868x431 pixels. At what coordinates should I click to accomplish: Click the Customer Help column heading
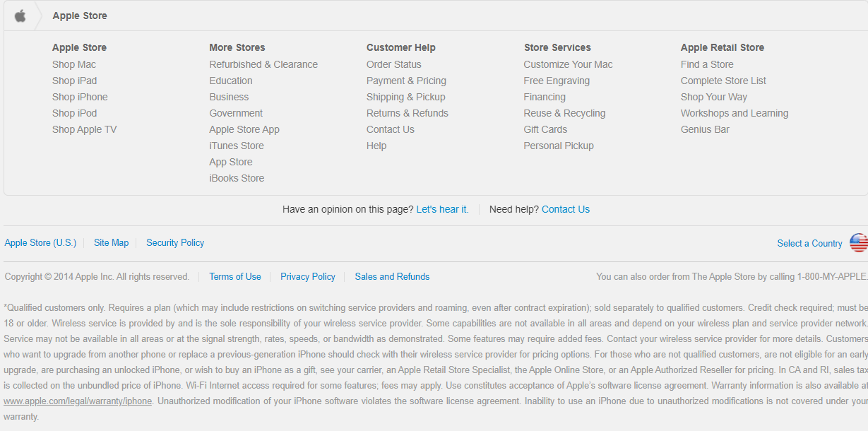tap(401, 47)
